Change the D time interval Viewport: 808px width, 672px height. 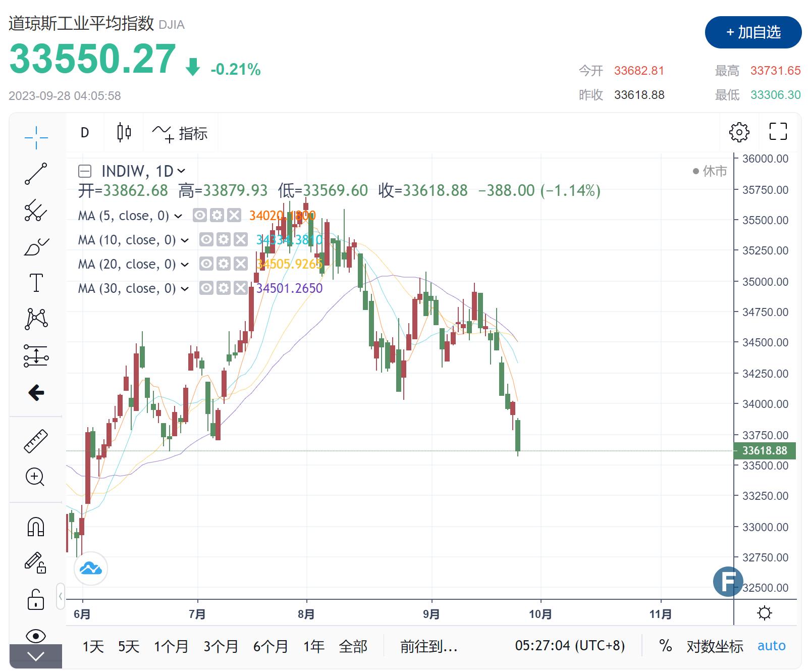[x=85, y=132]
